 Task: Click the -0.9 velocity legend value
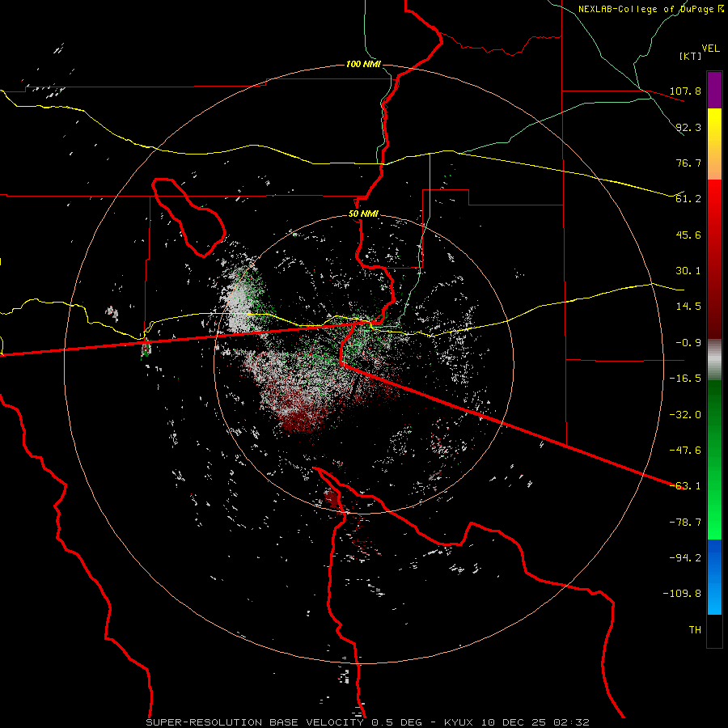coord(688,343)
